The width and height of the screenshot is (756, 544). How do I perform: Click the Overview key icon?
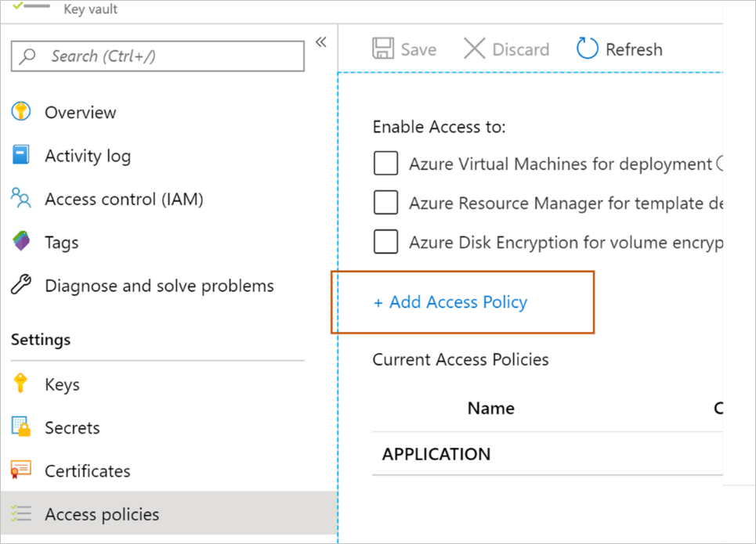20,112
